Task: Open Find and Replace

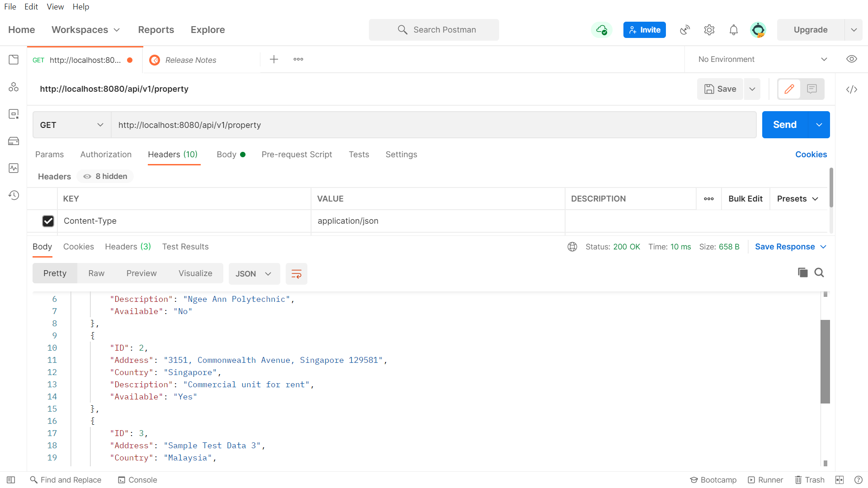Action: pyautogui.click(x=66, y=480)
